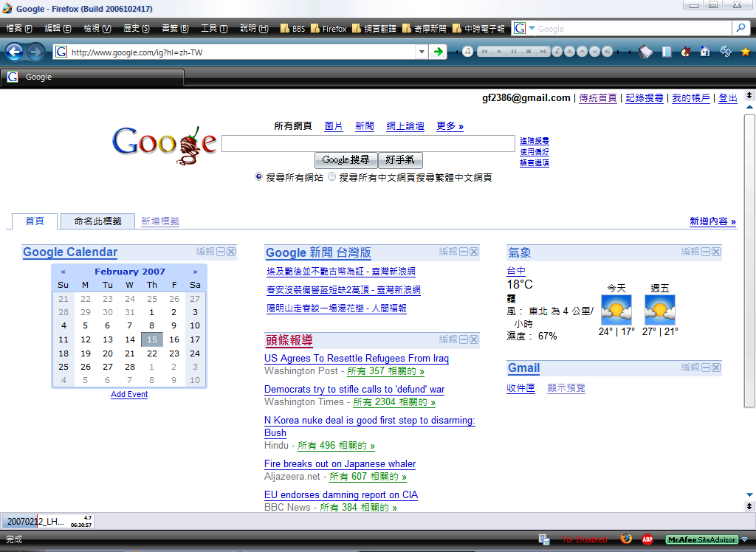This screenshot has height=552, width=756.
Task: Minimize the Gmail gadget
Action: (x=706, y=367)
